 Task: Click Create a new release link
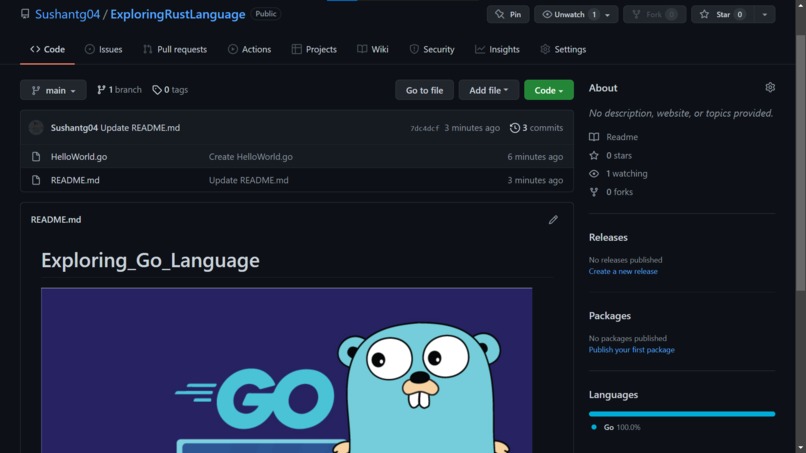(x=623, y=271)
